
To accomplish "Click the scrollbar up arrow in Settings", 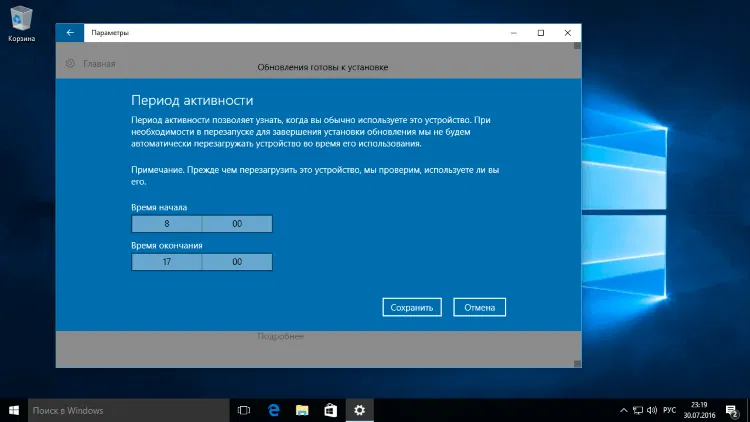I will click(x=577, y=46).
